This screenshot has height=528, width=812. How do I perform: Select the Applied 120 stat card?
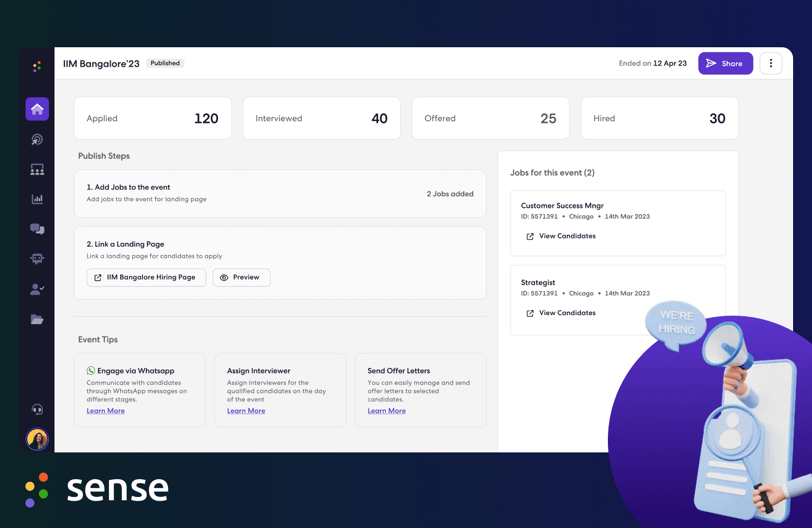(153, 118)
